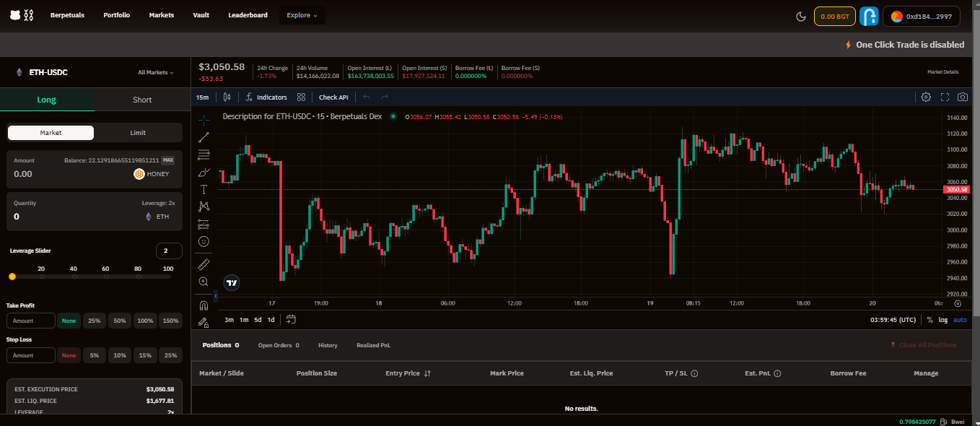This screenshot has height=426, width=980.
Task: Open the Leaderboard page
Action: [x=248, y=15]
